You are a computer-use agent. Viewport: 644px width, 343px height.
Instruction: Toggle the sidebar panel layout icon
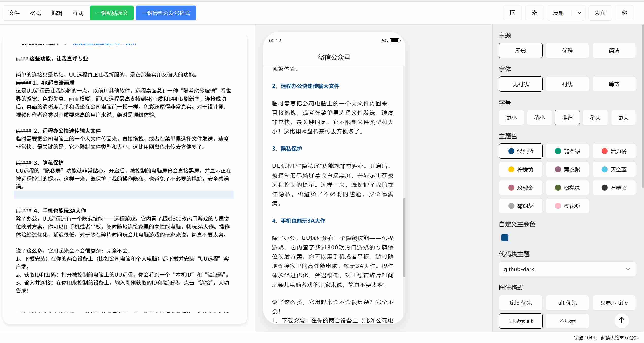tap(512, 13)
